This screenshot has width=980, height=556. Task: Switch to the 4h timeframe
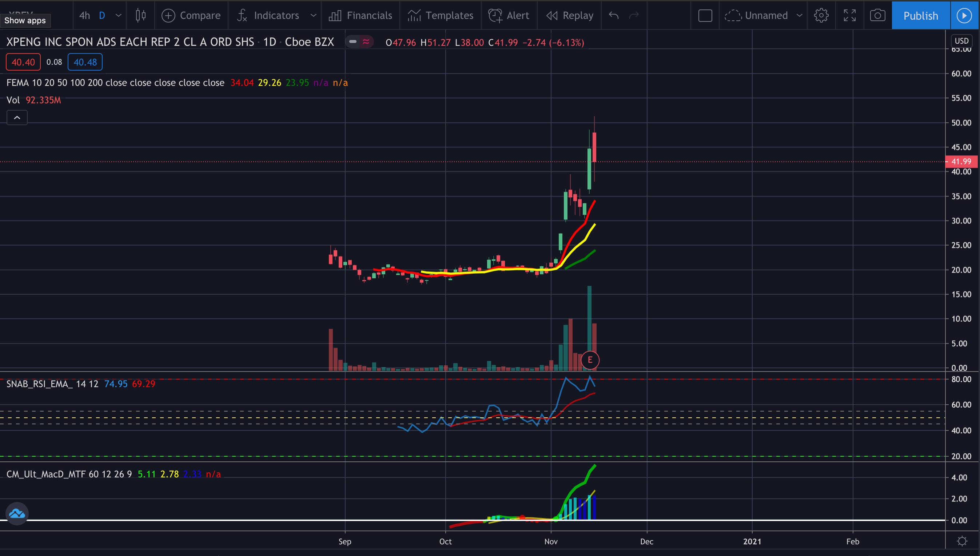[x=84, y=15]
